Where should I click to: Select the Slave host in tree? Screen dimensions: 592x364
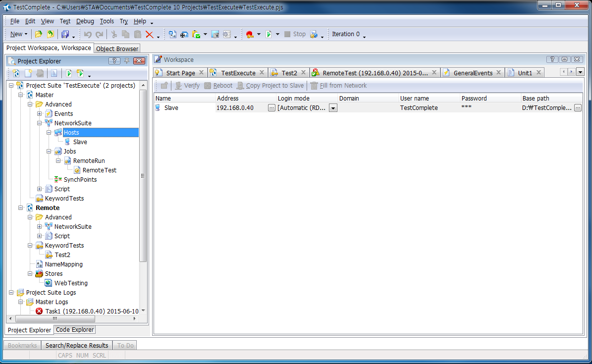coord(80,142)
